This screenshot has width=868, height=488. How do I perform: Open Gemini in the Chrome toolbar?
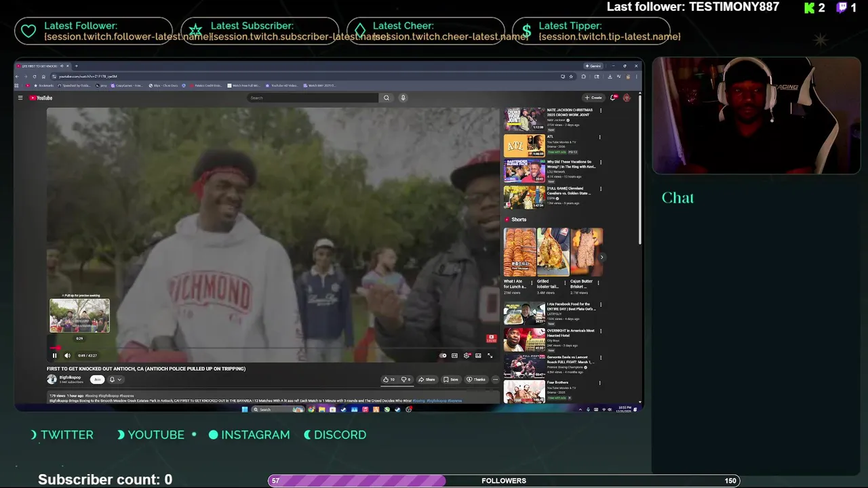coord(593,66)
